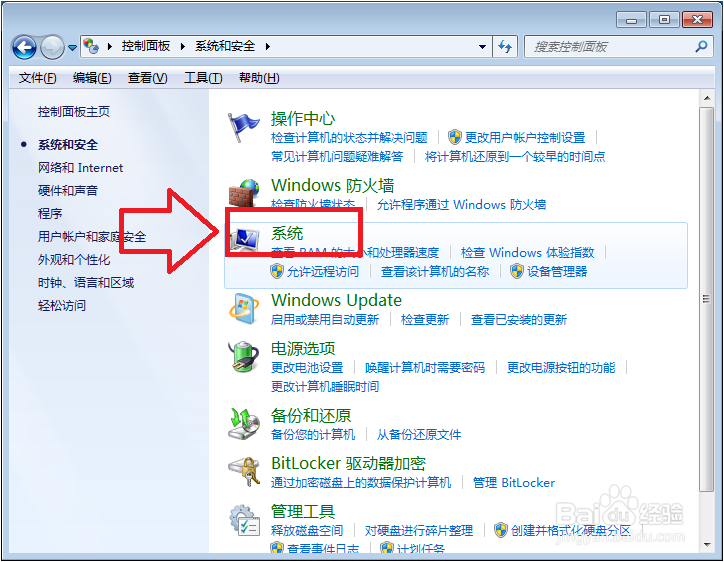Click the magnifier search icon
Screen dimensions: 724x562
tap(701, 46)
